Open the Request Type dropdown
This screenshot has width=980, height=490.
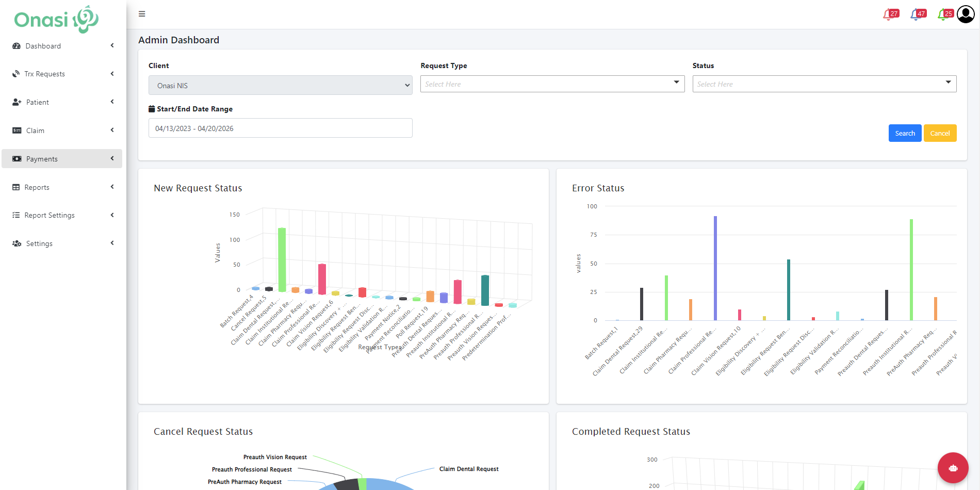[x=552, y=84]
